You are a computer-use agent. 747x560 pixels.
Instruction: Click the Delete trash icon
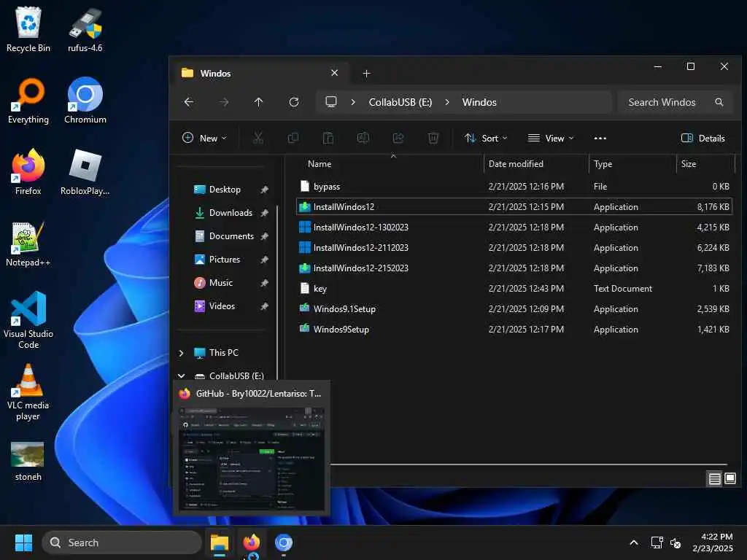433,138
